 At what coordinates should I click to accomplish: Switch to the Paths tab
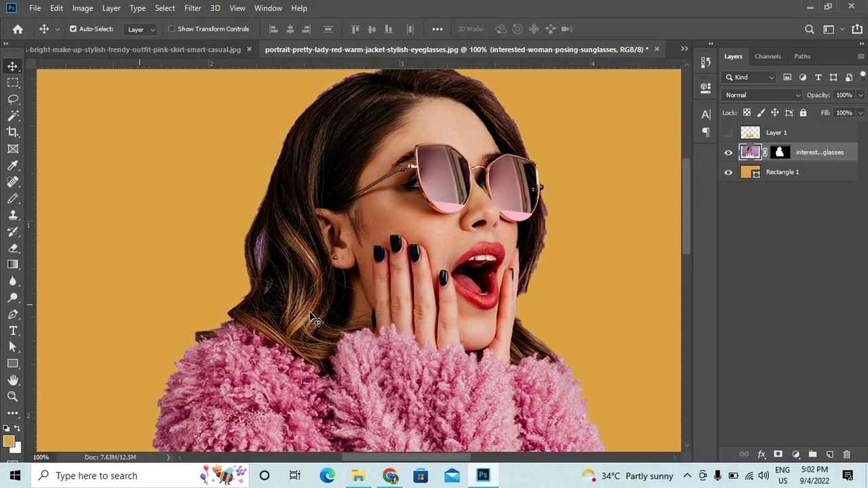click(802, 56)
